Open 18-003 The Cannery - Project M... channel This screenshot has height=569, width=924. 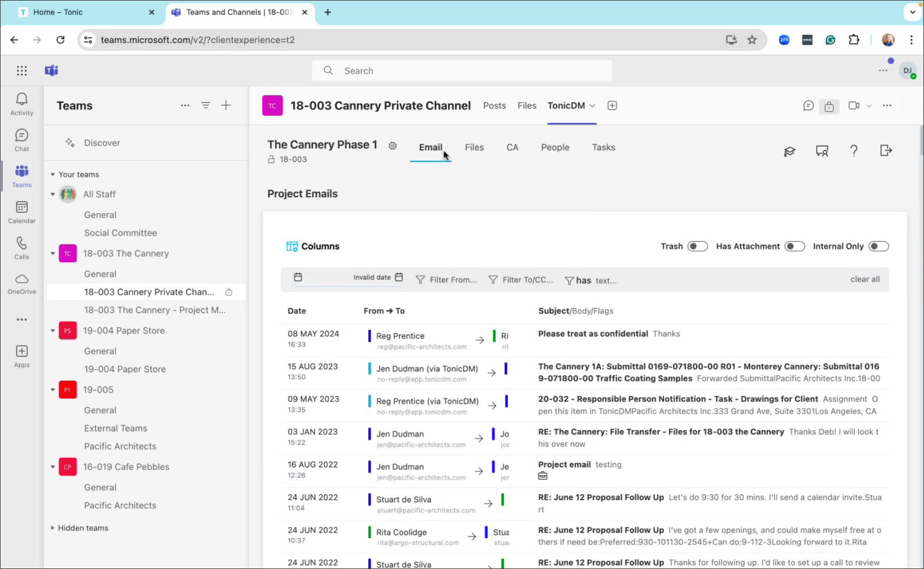(x=155, y=310)
